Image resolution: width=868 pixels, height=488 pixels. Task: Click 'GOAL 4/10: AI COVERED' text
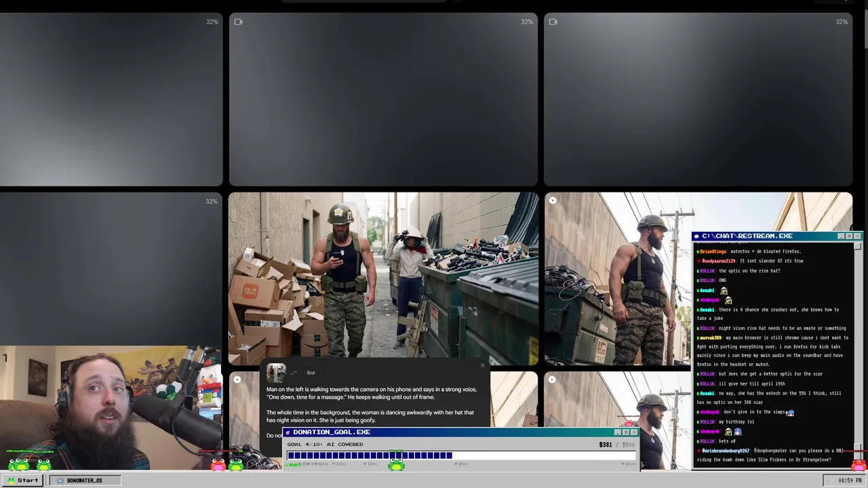325,445
